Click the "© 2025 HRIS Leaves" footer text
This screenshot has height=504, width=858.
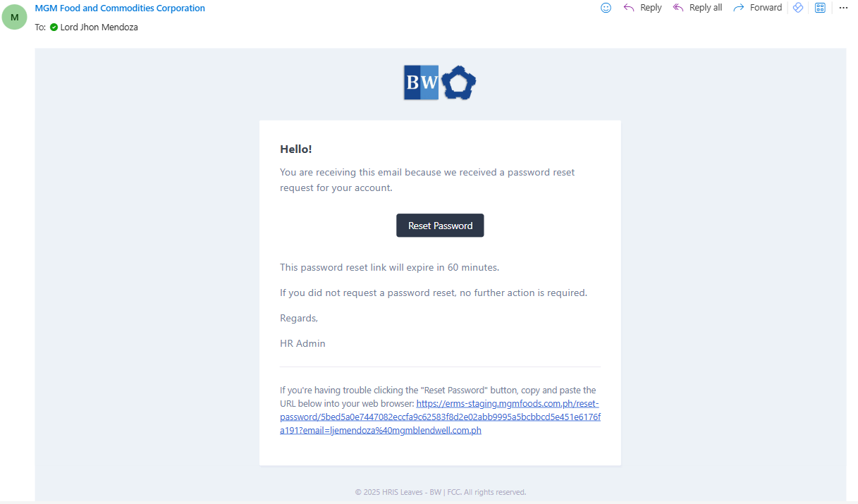[441, 492]
